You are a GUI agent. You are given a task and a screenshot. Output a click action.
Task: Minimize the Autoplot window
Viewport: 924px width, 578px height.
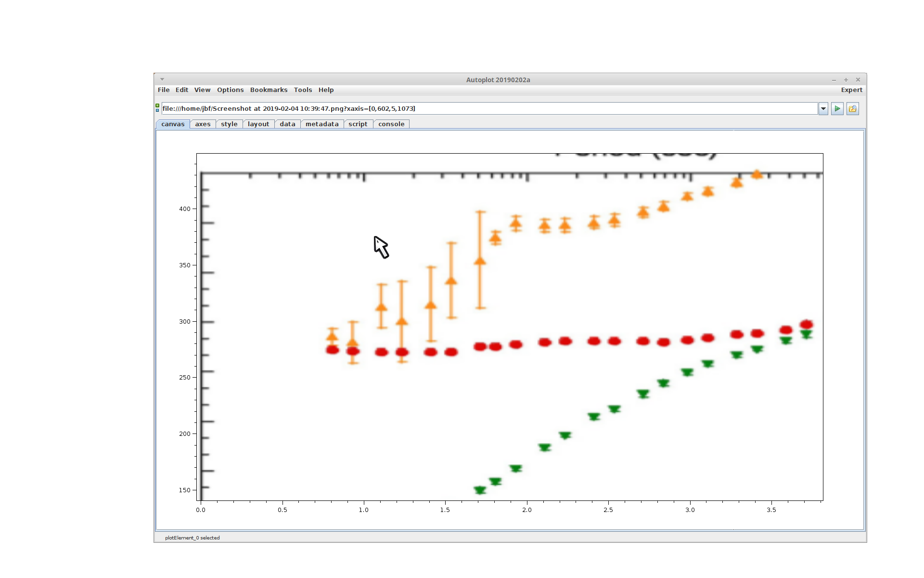[x=834, y=80]
